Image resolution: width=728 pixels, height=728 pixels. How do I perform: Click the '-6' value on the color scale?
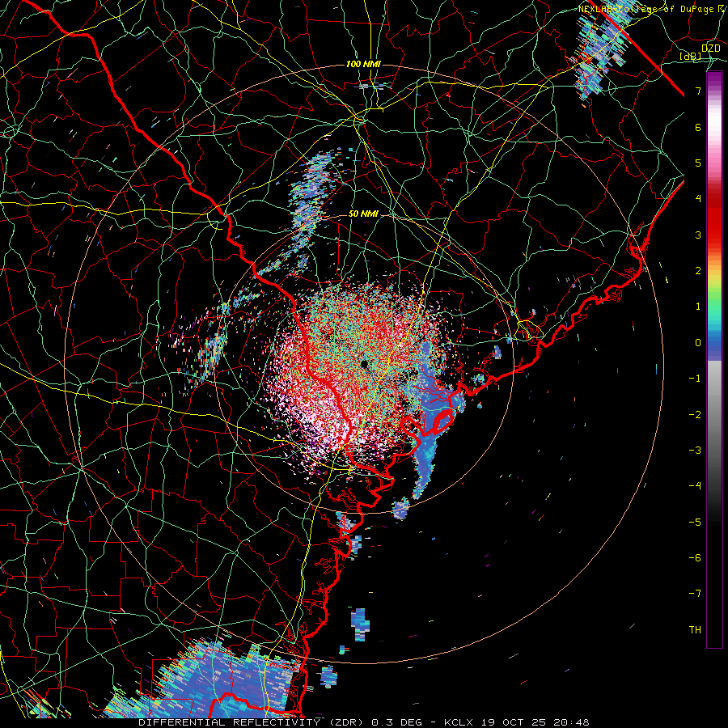tap(695, 558)
